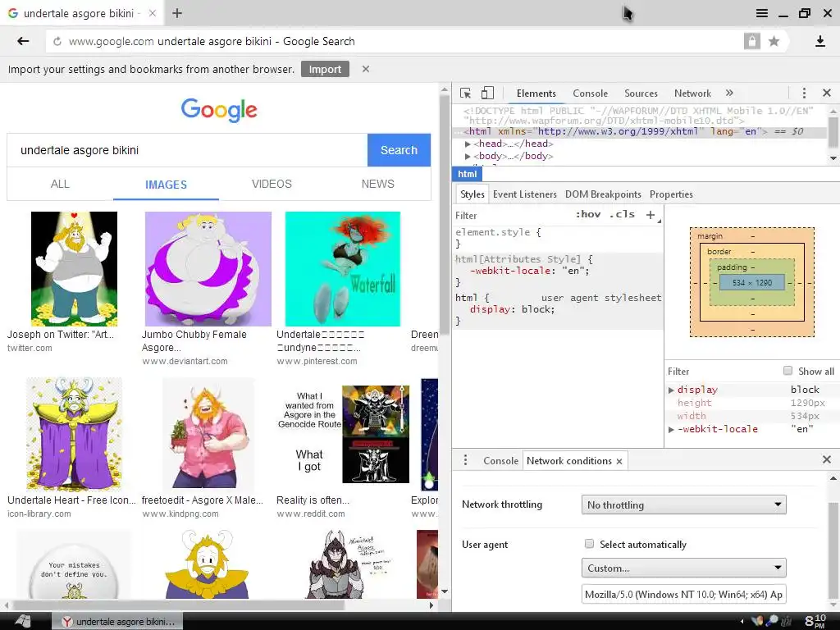Viewport: 840px width, 630px height.
Task: Expand the body element node
Action: click(468, 156)
